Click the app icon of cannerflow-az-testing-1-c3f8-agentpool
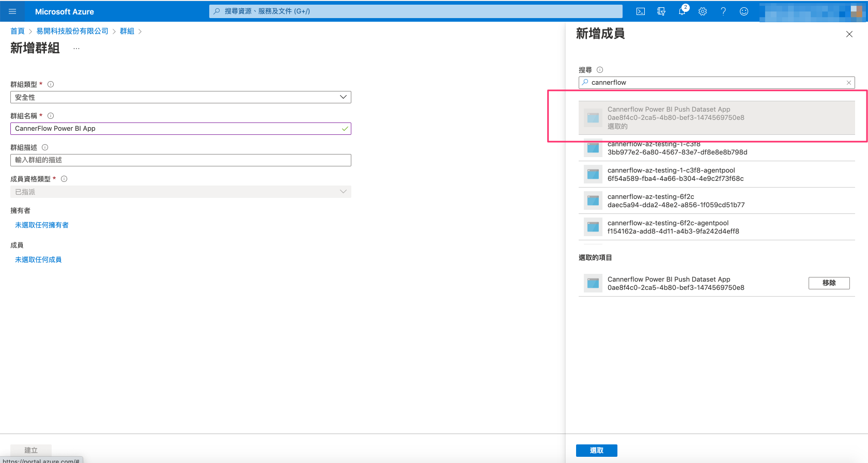The image size is (868, 463). (x=593, y=174)
